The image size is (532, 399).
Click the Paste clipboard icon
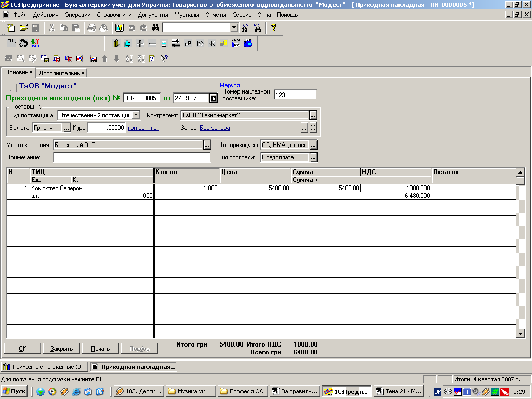coord(76,28)
